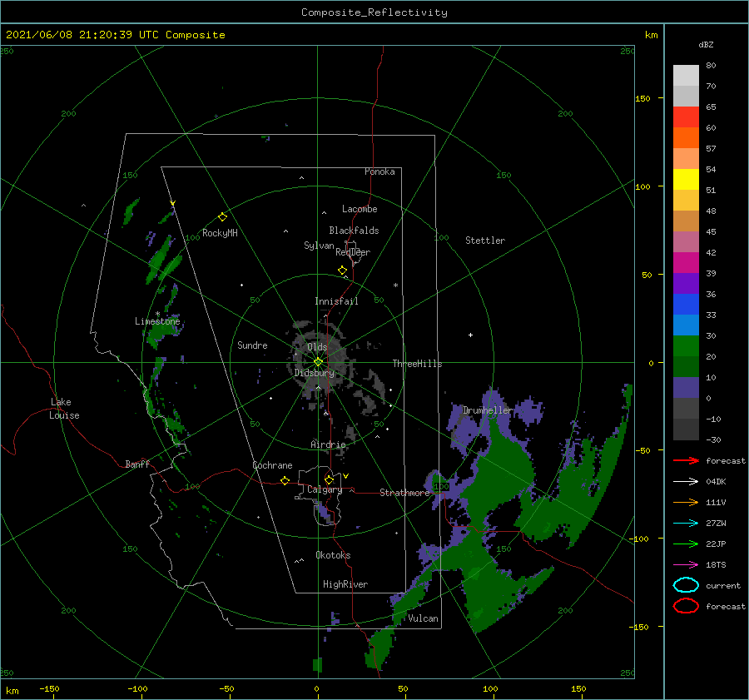Click the magenta 18TS arrow icon
The width and height of the screenshot is (749, 700).
(x=686, y=565)
